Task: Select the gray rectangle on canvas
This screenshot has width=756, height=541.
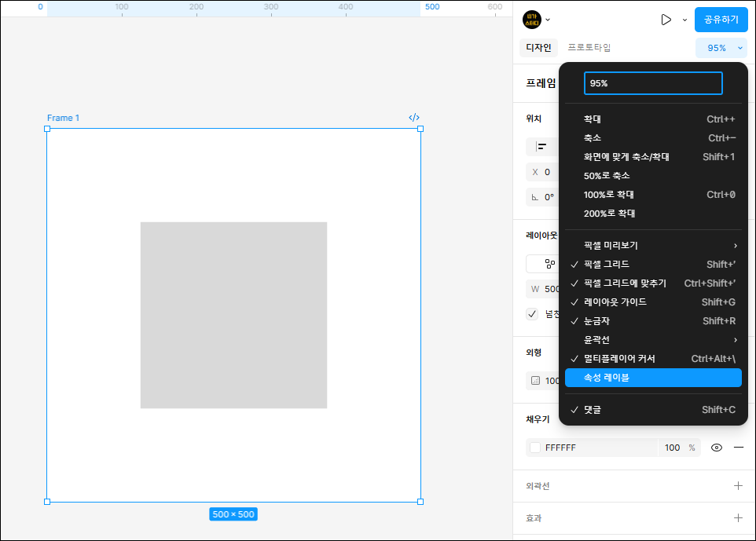Action: (234, 315)
